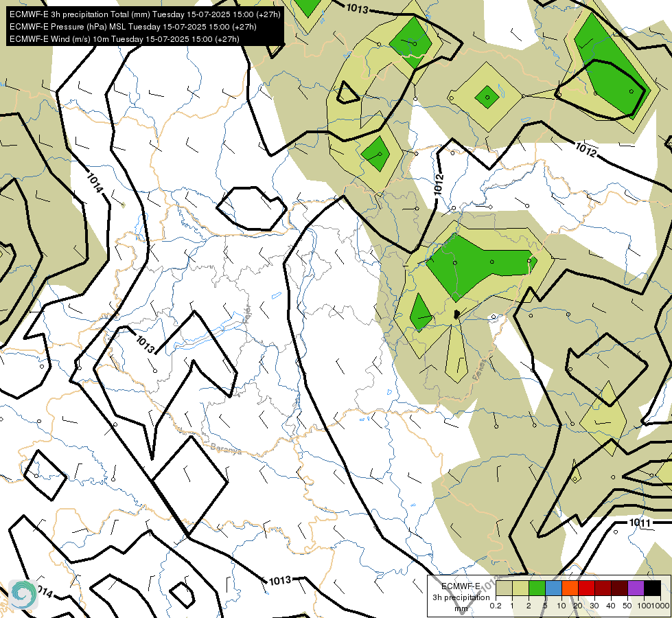Select the pale yellow 1–2 mm legend swatch

(x=520, y=588)
